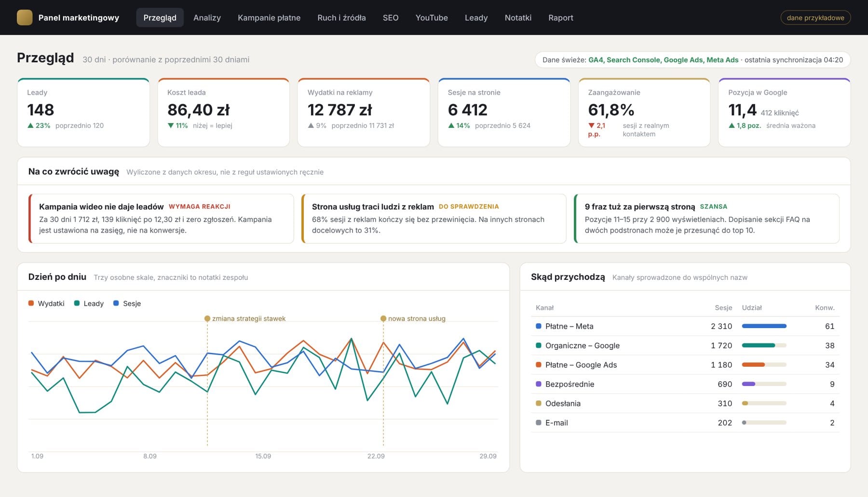Open the Zaangażowanie 61,8% card
Image resolution: width=868 pixels, height=497 pixels.
(644, 112)
